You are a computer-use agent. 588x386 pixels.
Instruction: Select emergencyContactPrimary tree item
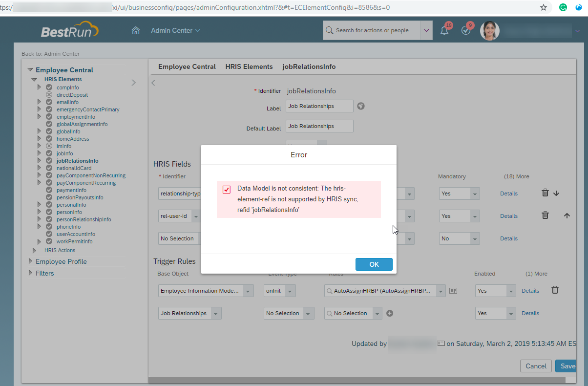(88, 109)
